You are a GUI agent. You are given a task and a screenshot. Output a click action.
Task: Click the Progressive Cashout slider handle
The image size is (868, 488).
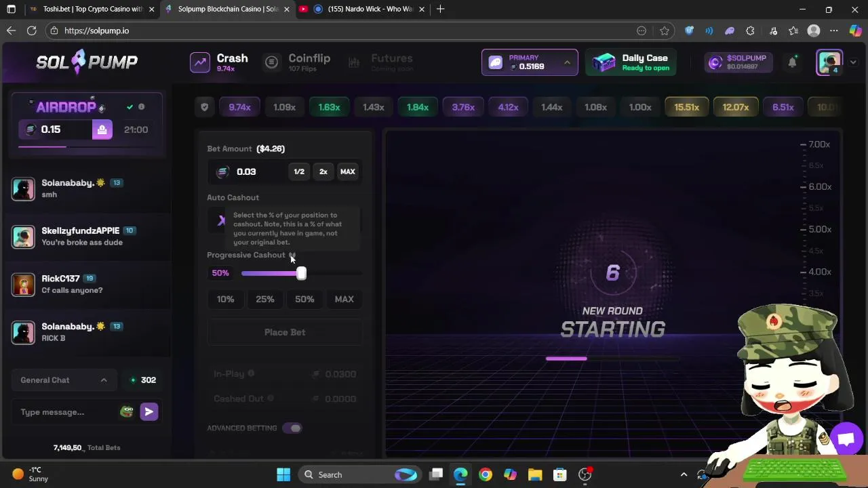click(301, 273)
